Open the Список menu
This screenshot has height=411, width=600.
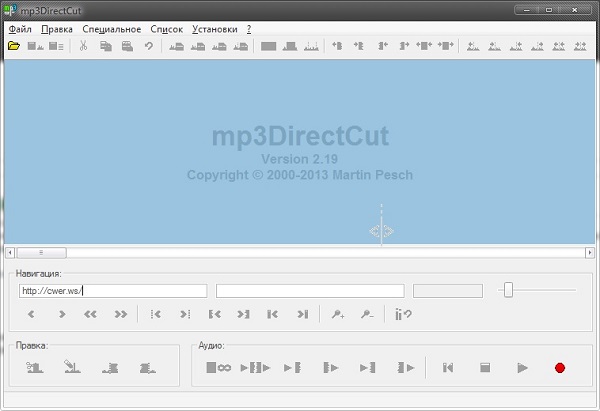tap(166, 29)
